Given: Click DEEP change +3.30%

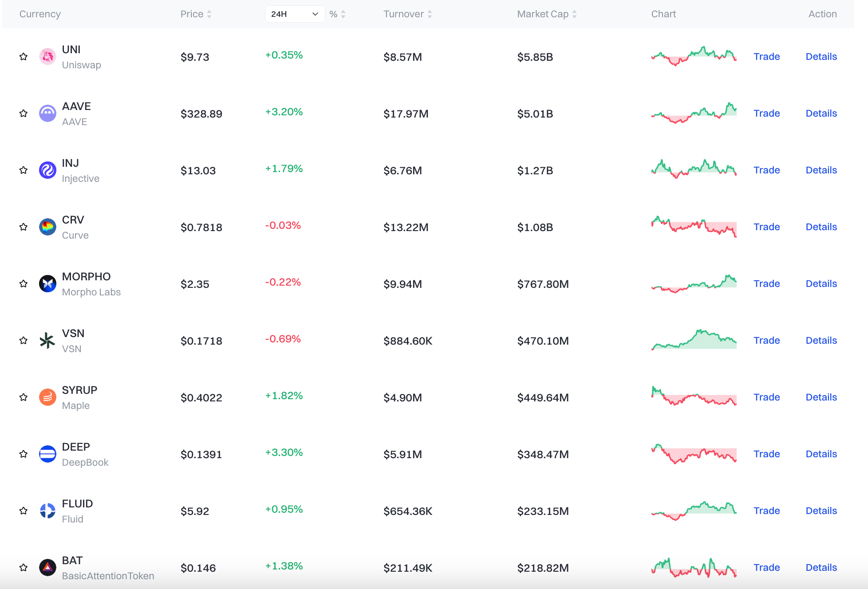Looking at the screenshot, I should coord(284,453).
